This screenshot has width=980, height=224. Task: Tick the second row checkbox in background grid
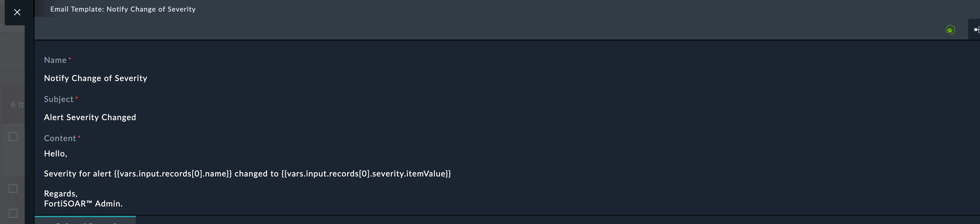(x=13, y=189)
